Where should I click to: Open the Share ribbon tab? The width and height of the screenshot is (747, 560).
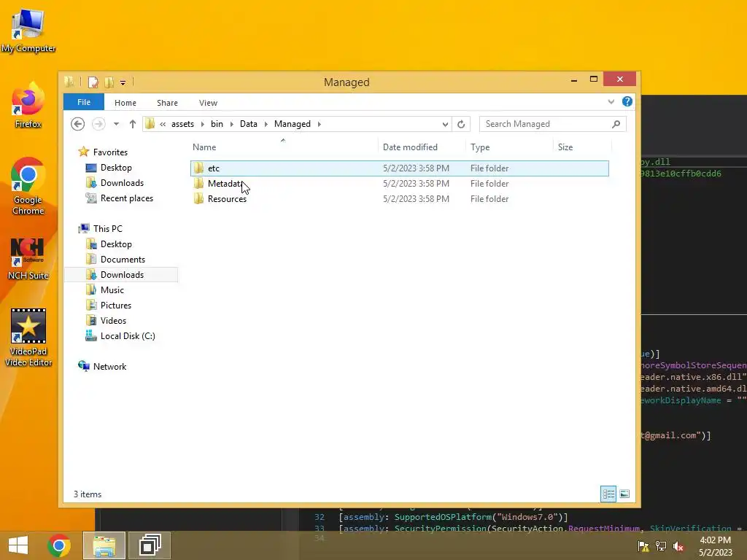click(167, 102)
